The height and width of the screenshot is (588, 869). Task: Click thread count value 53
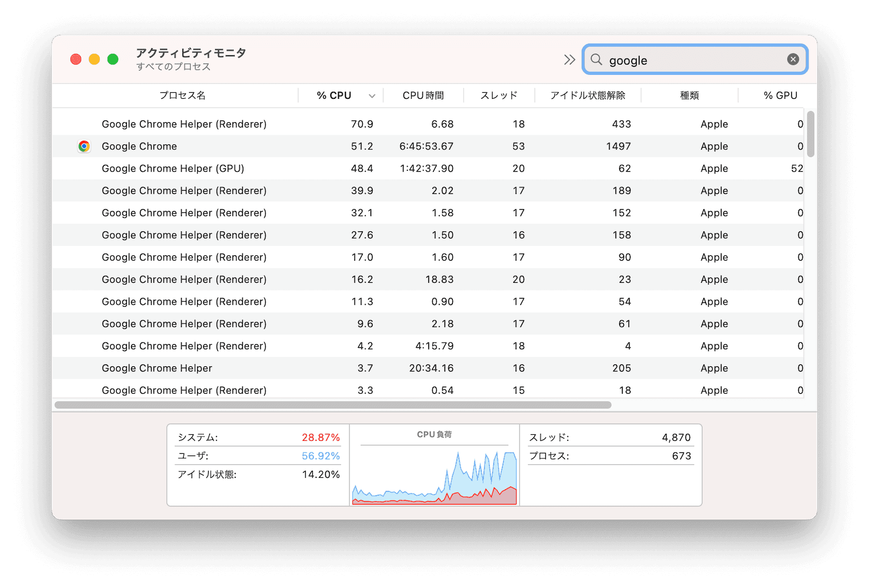pos(519,147)
